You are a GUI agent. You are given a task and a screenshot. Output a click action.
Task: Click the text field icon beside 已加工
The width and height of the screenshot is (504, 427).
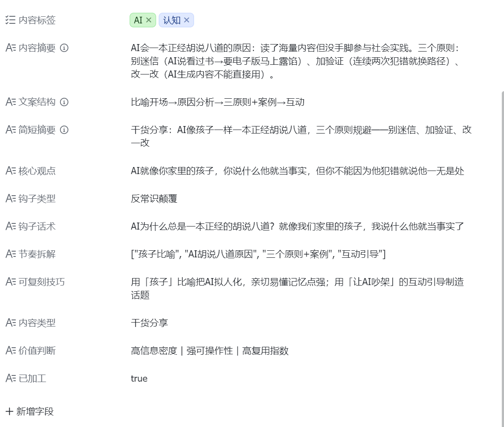click(11, 378)
